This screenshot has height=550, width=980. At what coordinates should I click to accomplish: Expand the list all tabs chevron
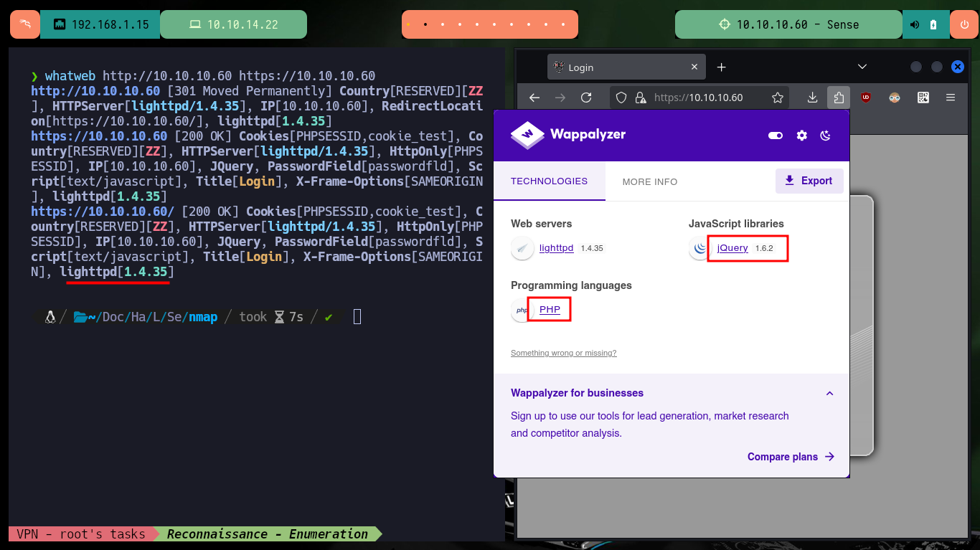[862, 67]
